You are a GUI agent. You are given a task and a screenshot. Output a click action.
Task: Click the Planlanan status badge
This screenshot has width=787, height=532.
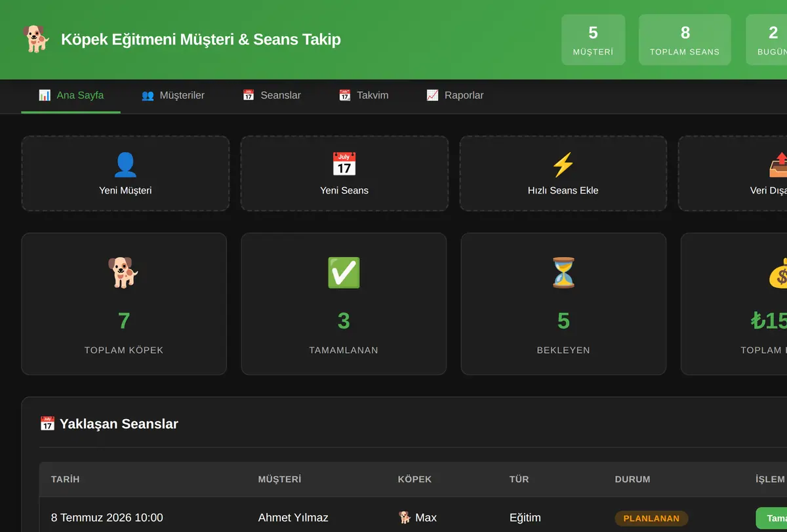click(x=651, y=518)
